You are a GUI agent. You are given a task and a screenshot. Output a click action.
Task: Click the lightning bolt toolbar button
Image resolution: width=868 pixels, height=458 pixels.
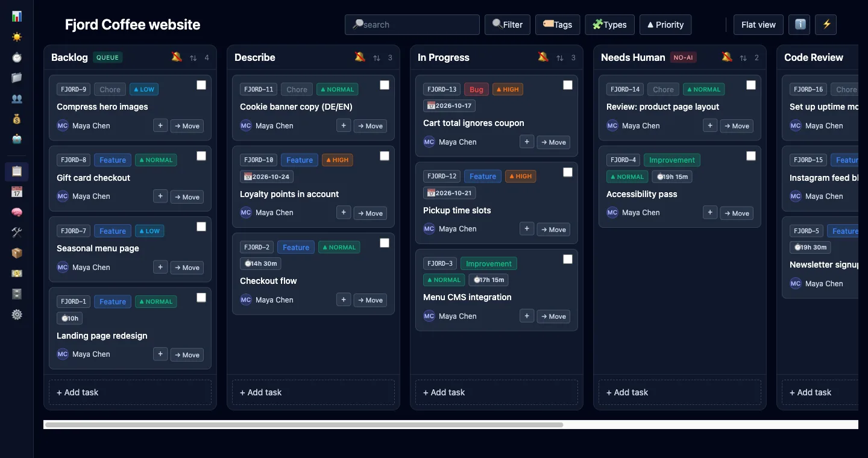click(826, 25)
